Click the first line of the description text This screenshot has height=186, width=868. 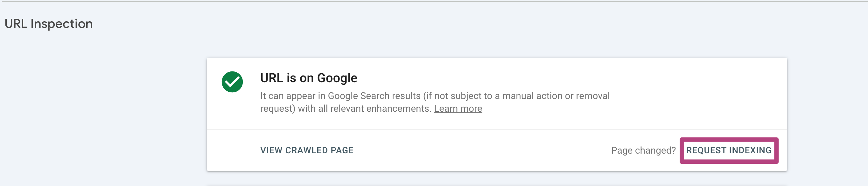[435, 96]
